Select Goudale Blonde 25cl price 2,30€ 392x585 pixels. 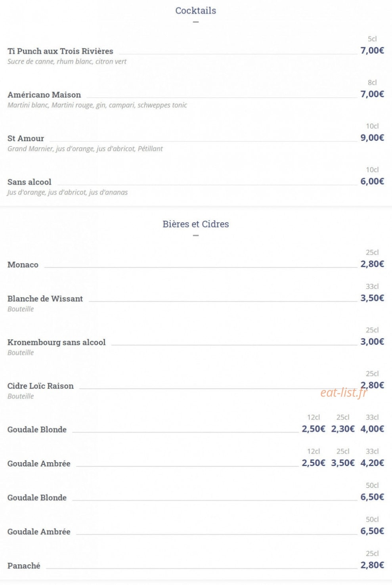coord(343,429)
